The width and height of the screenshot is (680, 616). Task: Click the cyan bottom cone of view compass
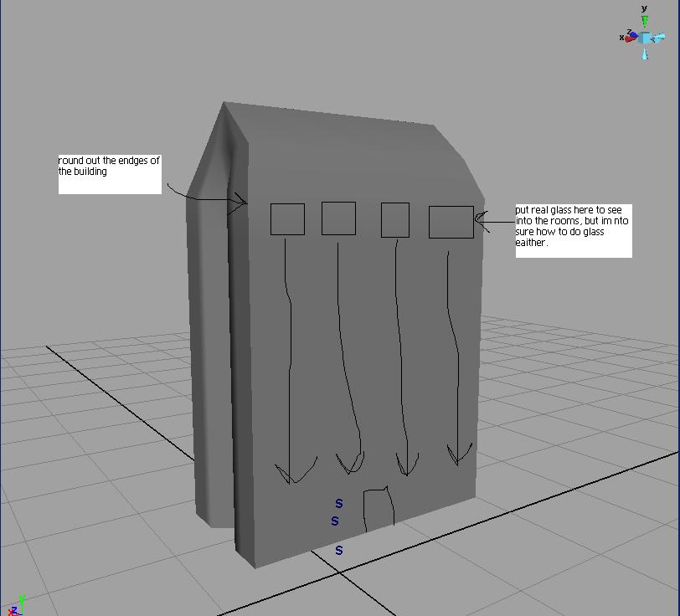[x=645, y=54]
